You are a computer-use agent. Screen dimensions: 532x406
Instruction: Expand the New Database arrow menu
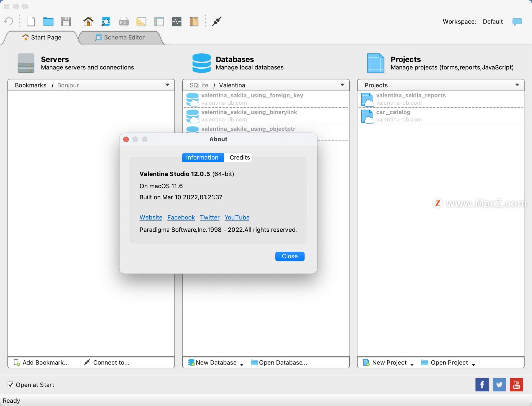tap(242, 365)
